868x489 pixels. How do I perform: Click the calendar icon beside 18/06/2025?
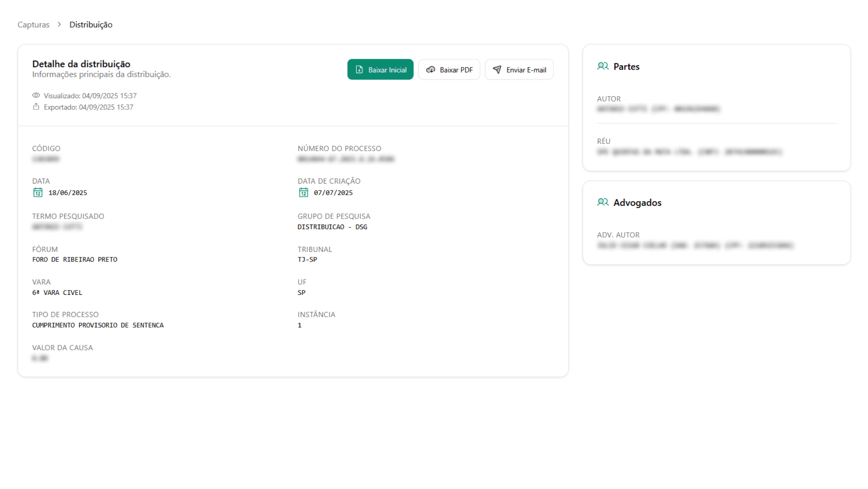[x=38, y=193]
